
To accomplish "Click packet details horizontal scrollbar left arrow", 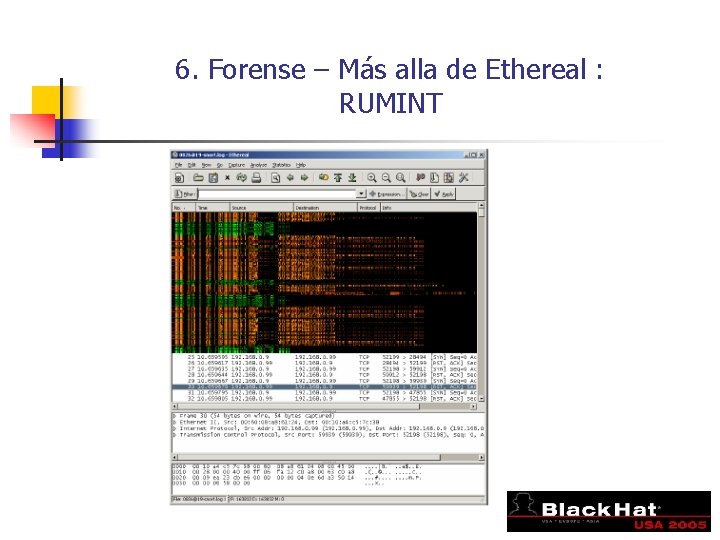I will coord(175,457).
